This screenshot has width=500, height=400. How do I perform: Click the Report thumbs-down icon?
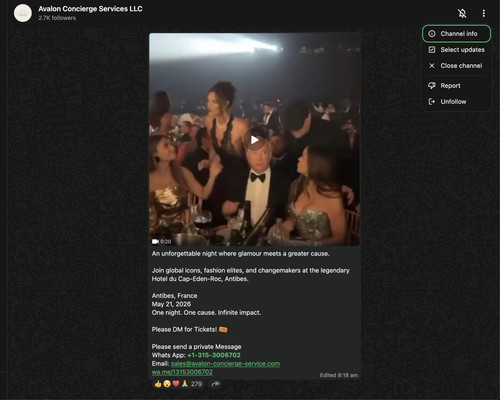point(432,86)
